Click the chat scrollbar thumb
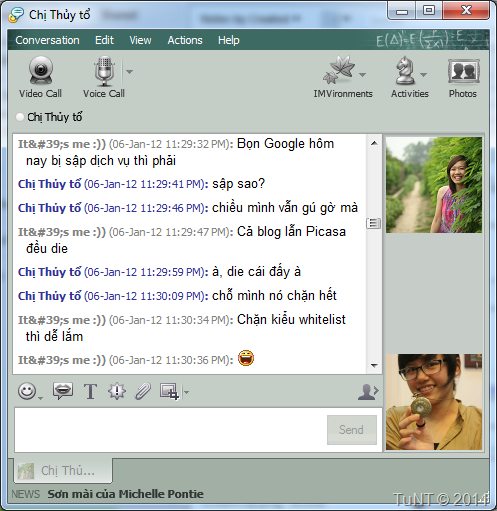 click(x=374, y=223)
